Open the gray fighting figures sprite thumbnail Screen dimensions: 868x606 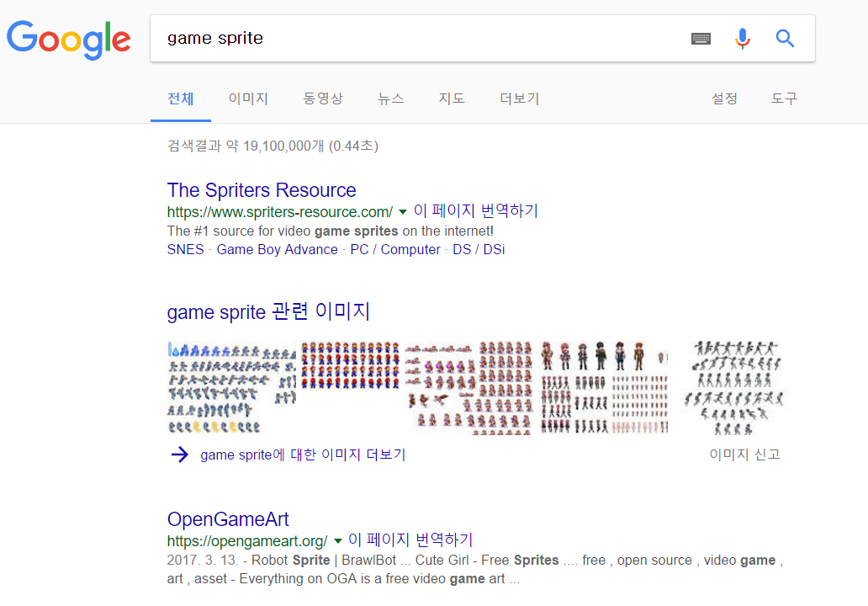point(733,388)
